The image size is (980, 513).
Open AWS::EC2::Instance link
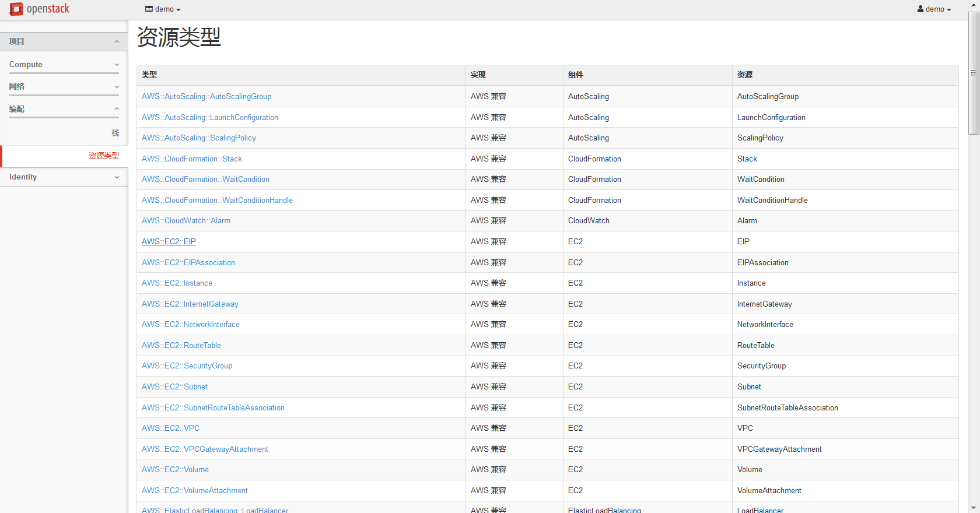[x=177, y=283]
